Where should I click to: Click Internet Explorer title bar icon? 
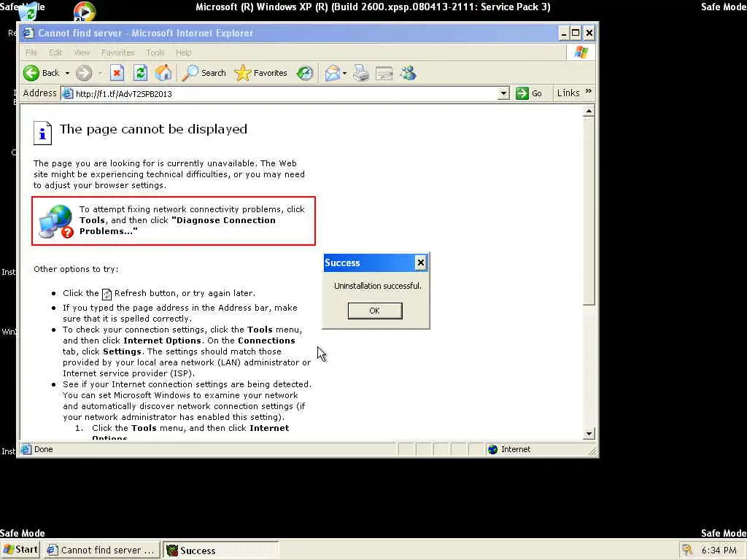pyautogui.click(x=28, y=33)
